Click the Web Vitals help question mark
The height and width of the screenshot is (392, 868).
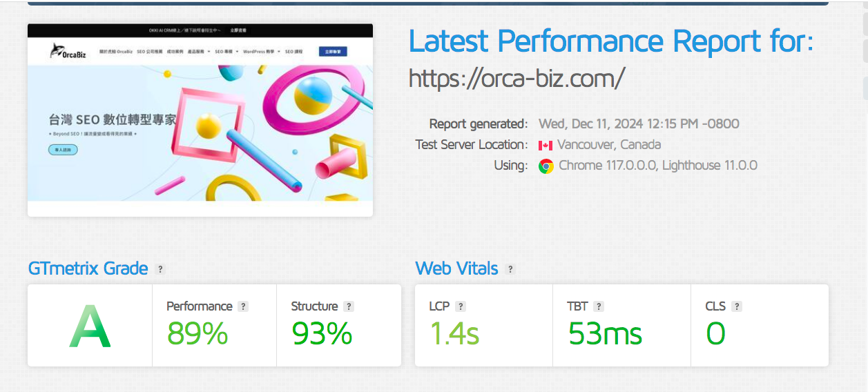[510, 269]
